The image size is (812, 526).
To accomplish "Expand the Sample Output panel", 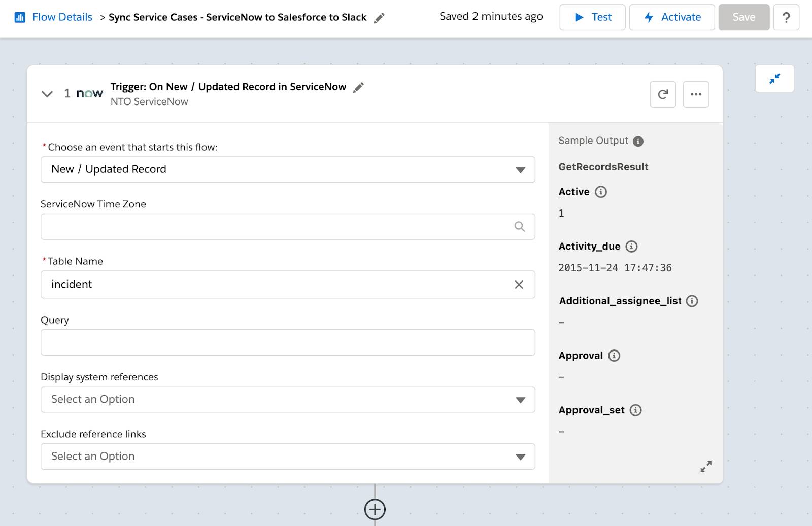I will [706, 466].
